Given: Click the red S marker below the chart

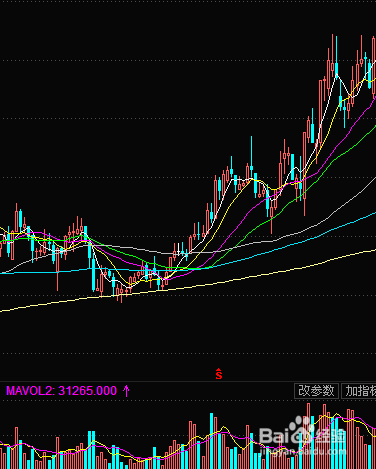Looking at the screenshot, I should coord(219,374).
